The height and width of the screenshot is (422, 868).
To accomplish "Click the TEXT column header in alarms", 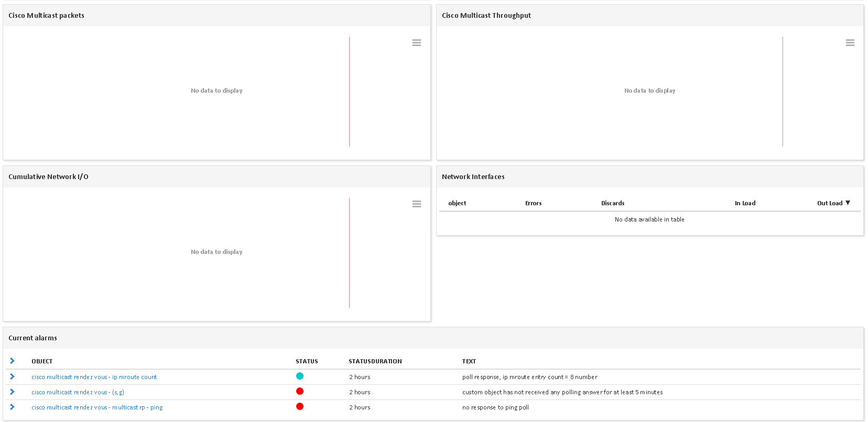I will [469, 361].
